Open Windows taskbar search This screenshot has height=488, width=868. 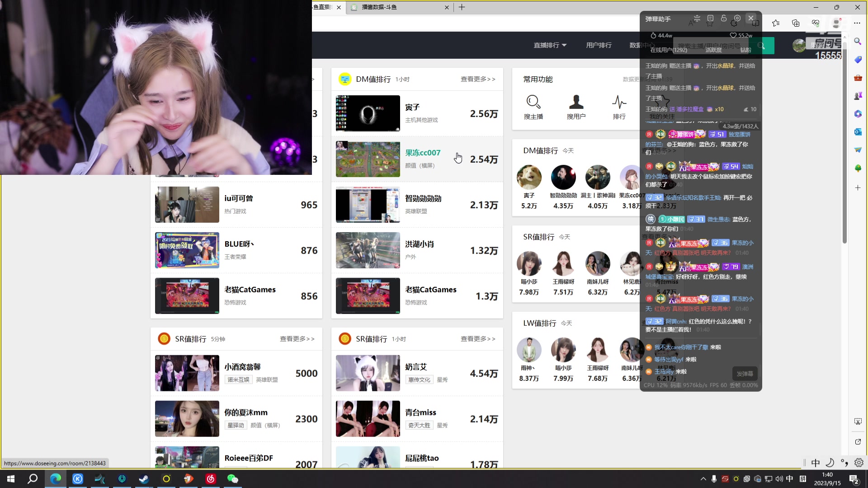click(x=33, y=479)
